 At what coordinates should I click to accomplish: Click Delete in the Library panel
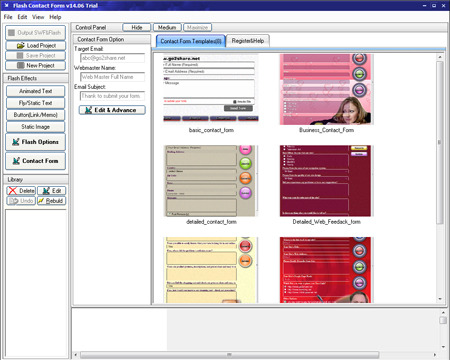coord(21,191)
